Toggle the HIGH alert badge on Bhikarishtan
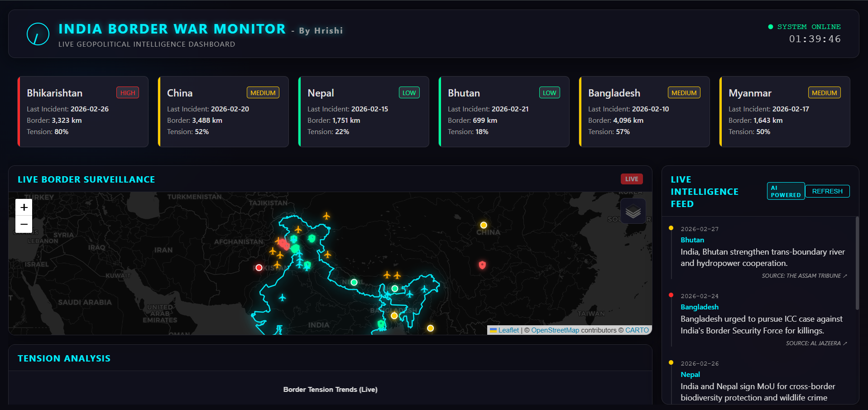Screen dimensions: 868x410 [x=128, y=92]
